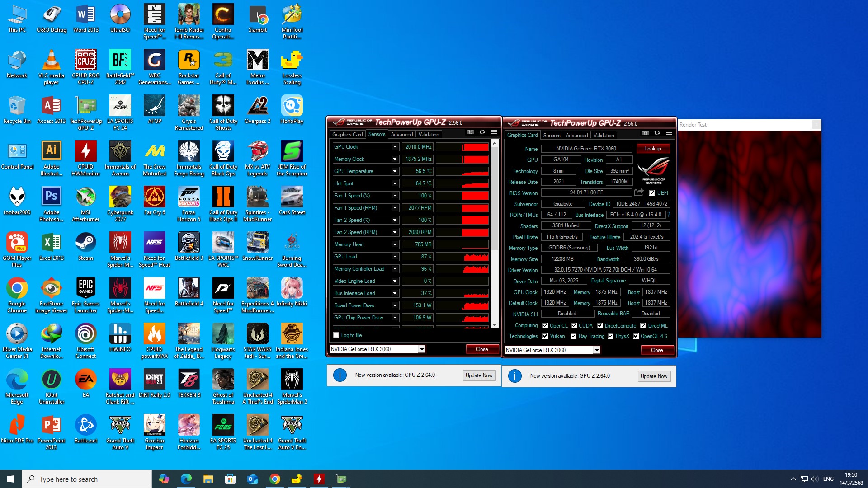
Task: Click the refresh icon in Graphics Card window
Action: (x=657, y=133)
